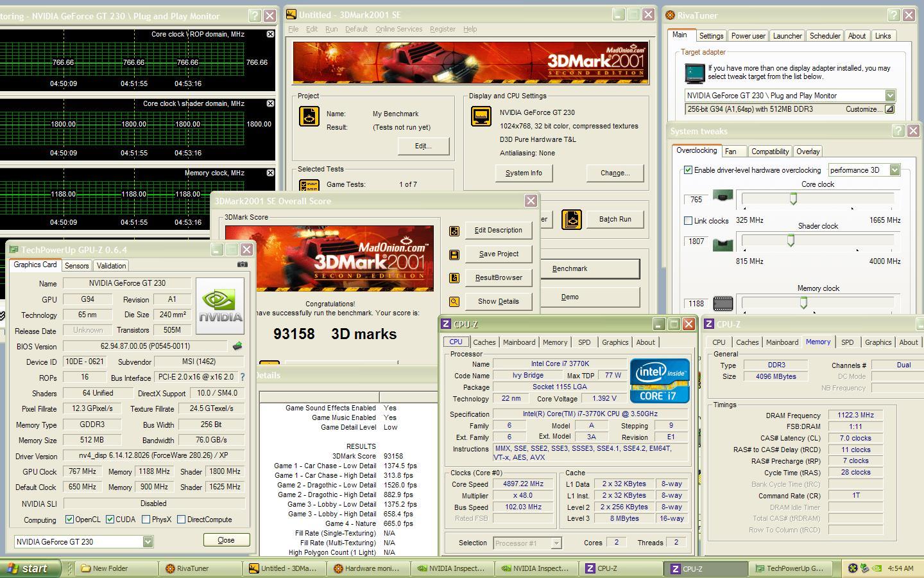Switch to Validation tab in GPU-Z
This screenshot has width=924, height=578.
click(x=111, y=266)
